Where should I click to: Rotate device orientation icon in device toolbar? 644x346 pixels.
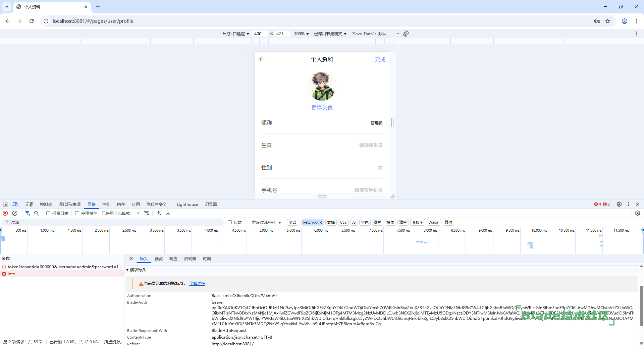click(406, 34)
